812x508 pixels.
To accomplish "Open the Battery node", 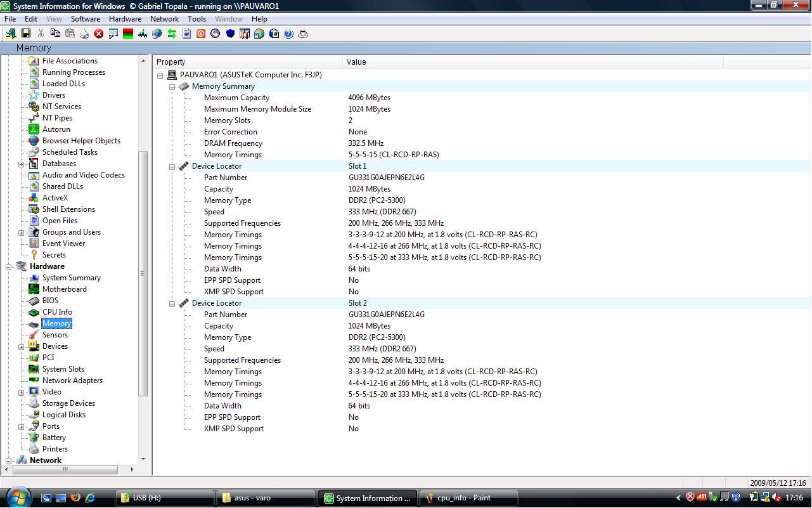I will pyautogui.click(x=54, y=438).
